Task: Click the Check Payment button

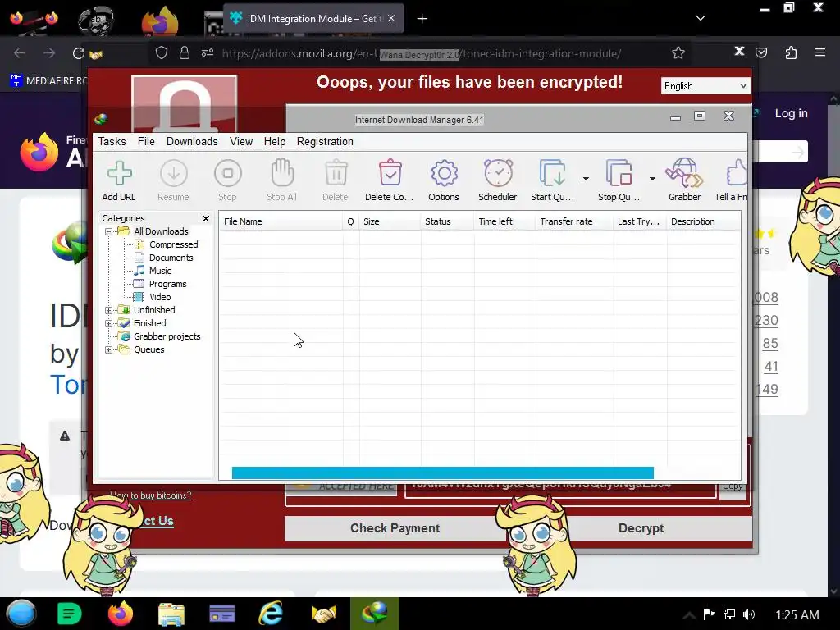Action: (395, 528)
